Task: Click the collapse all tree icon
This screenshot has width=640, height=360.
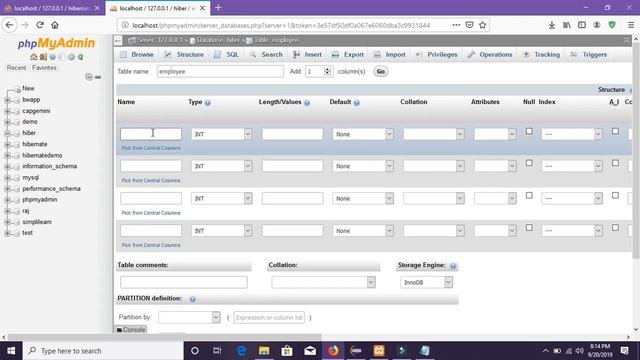Action: tap(89, 77)
